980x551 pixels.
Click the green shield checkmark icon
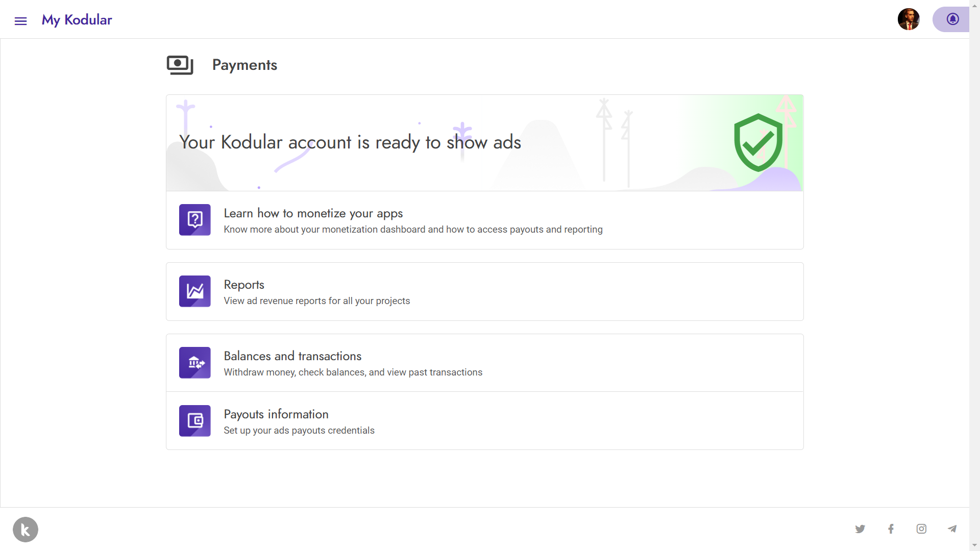(x=758, y=143)
